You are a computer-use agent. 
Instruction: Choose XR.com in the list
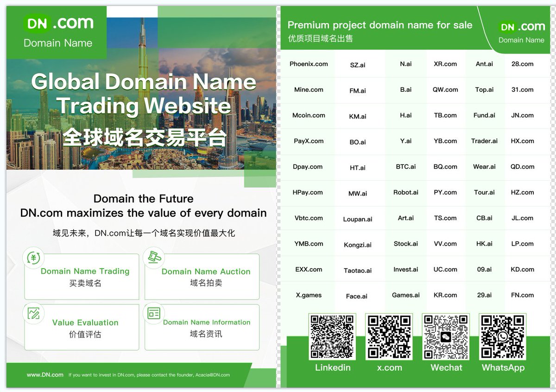(445, 64)
